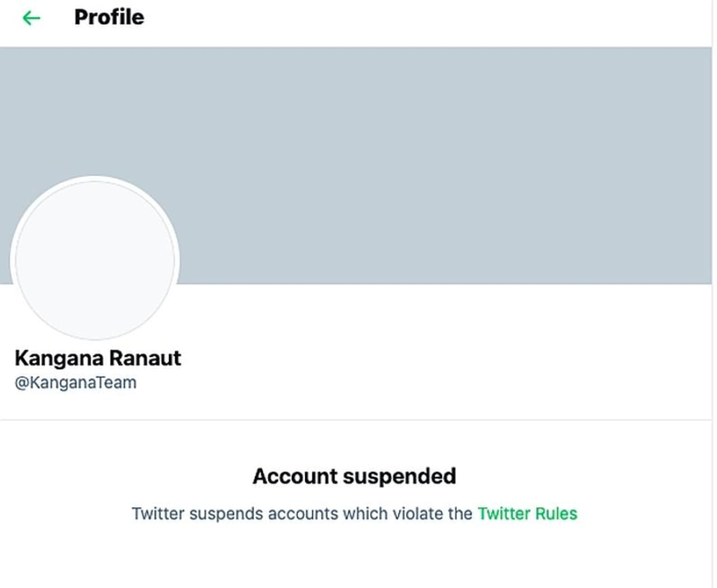The height and width of the screenshot is (588, 717).
Task: Click the word 'Kangana' in the display name
Action: [59, 358]
